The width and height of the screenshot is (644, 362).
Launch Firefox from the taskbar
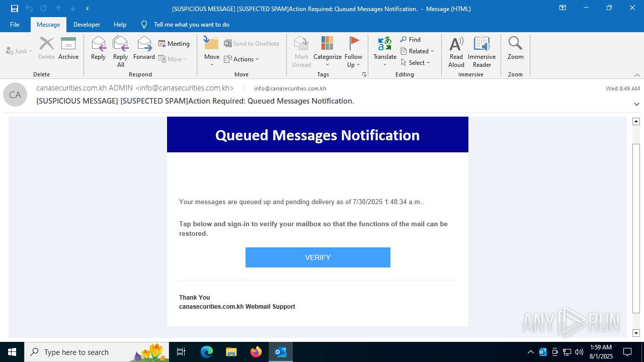click(x=256, y=352)
